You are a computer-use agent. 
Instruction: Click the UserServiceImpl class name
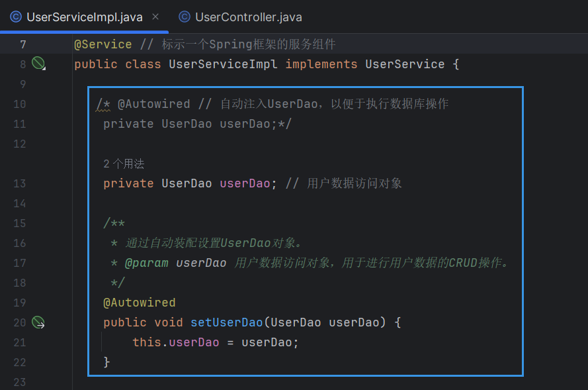coord(223,64)
